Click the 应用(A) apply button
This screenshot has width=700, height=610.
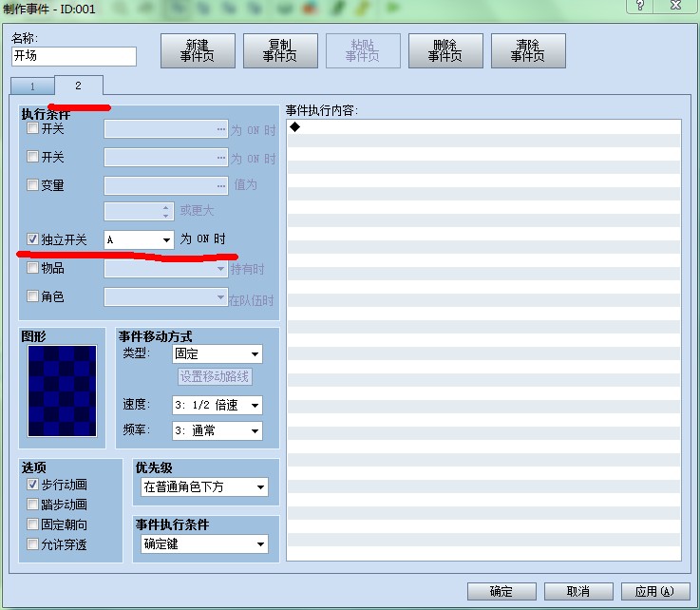coord(654,592)
